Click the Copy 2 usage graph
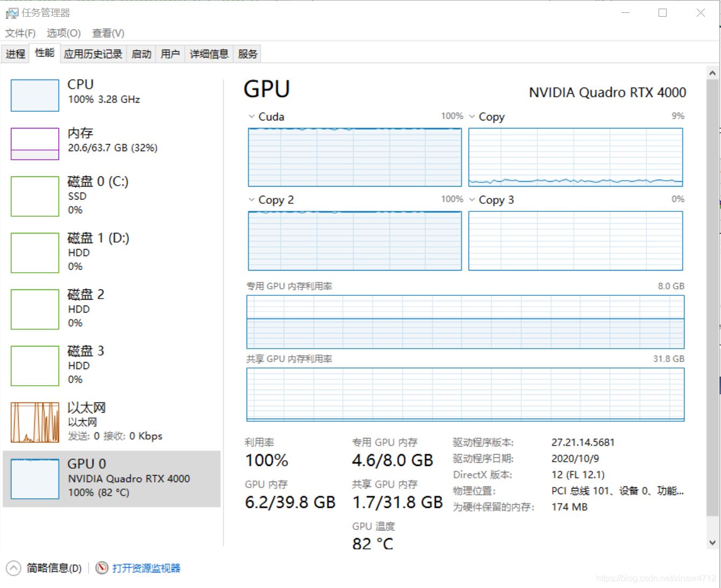This screenshot has height=588, width=721. coord(355,240)
